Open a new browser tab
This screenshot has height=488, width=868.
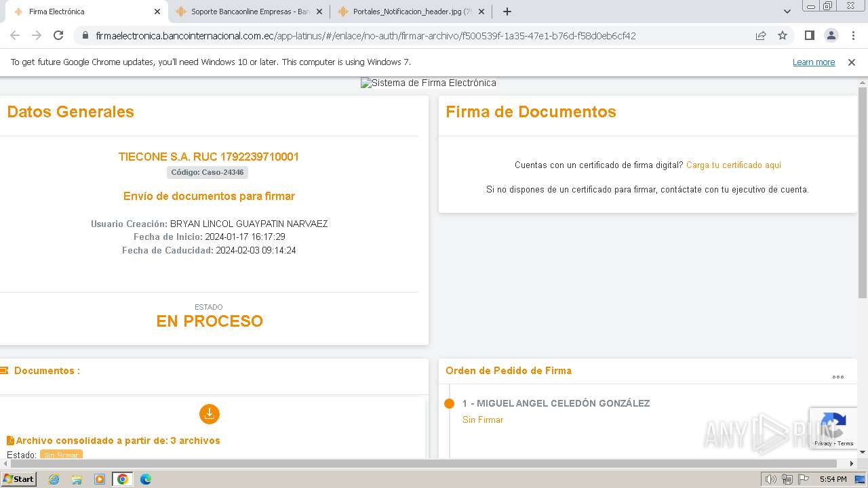(507, 12)
